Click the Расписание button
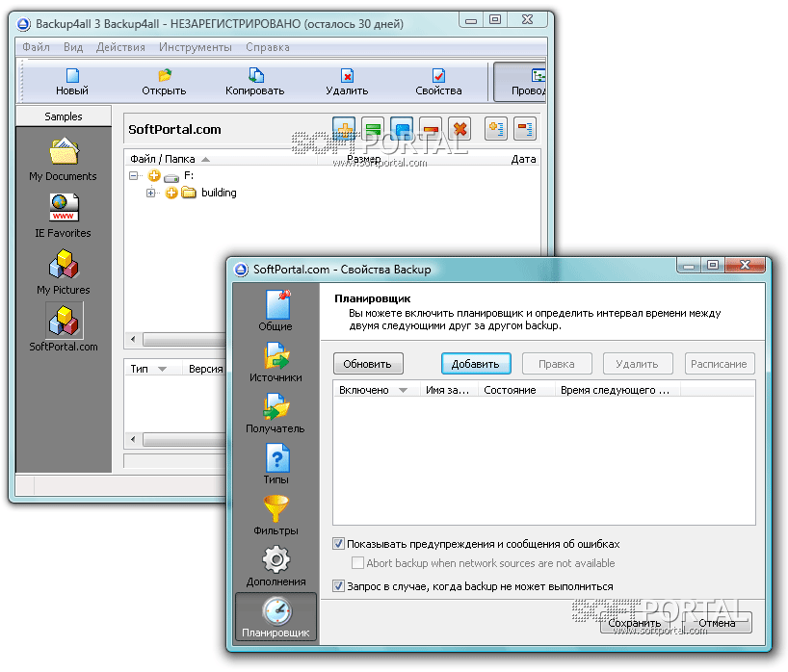This screenshot has width=788, height=672. point(719,364)
